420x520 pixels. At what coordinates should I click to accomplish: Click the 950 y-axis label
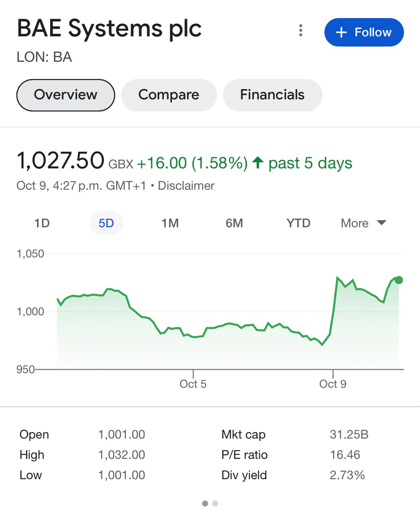(25, 369)
